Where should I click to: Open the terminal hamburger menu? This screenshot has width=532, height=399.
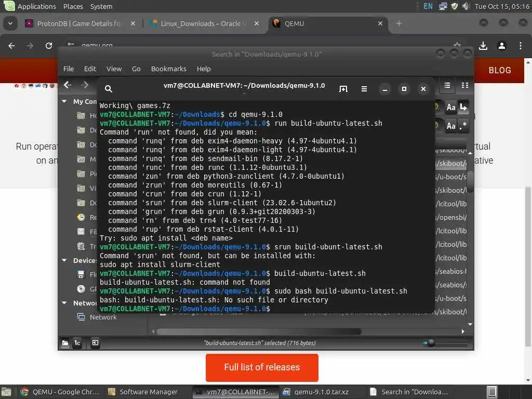(364, 89)
